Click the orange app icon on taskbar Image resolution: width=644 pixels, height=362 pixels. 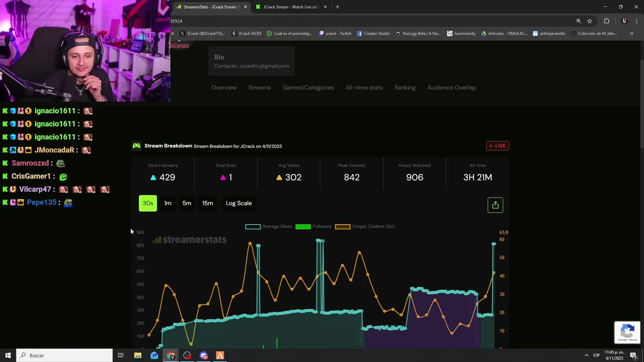click(x=220, y=355)
